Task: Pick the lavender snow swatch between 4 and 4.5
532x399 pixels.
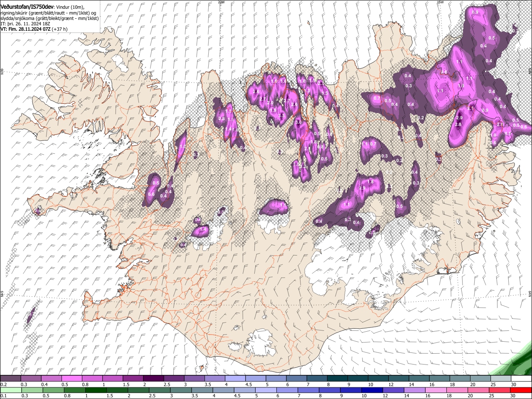Action: tap(235, 379)
